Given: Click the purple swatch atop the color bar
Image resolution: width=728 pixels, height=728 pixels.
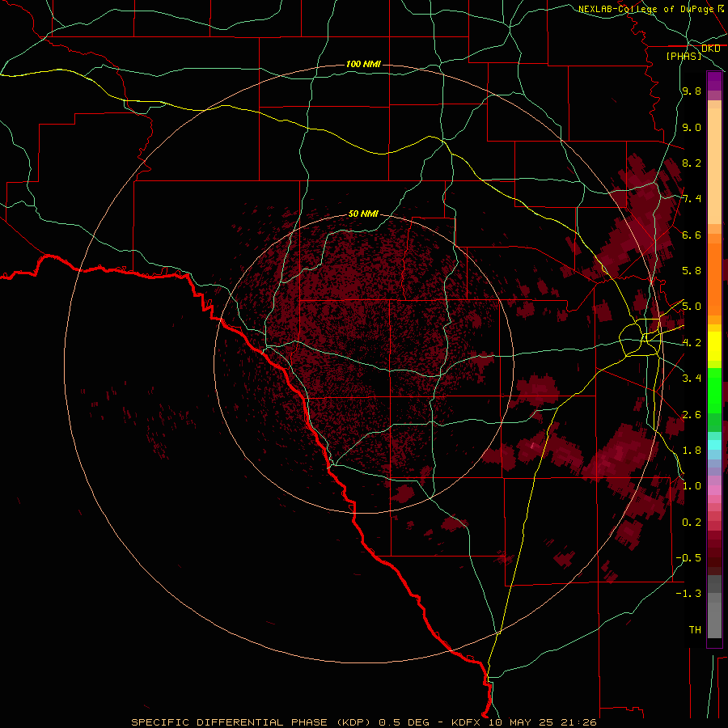Looking at the screenshot, I should point(714,81).
